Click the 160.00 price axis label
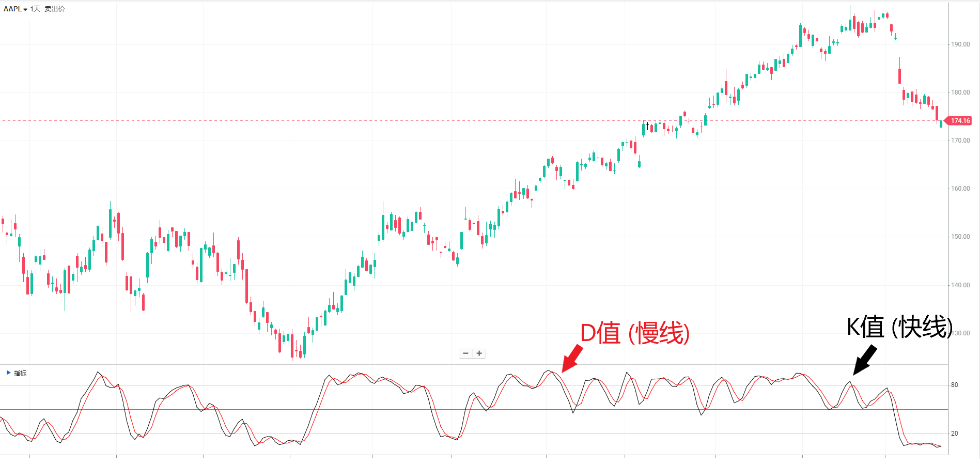The height and width of the screenshot is (464, 980). (x=960, y=189)
